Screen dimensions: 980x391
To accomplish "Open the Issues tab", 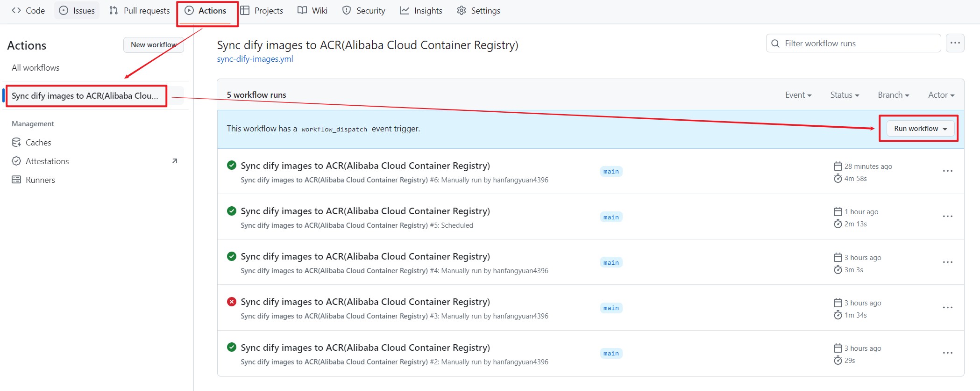I will 77,10.
